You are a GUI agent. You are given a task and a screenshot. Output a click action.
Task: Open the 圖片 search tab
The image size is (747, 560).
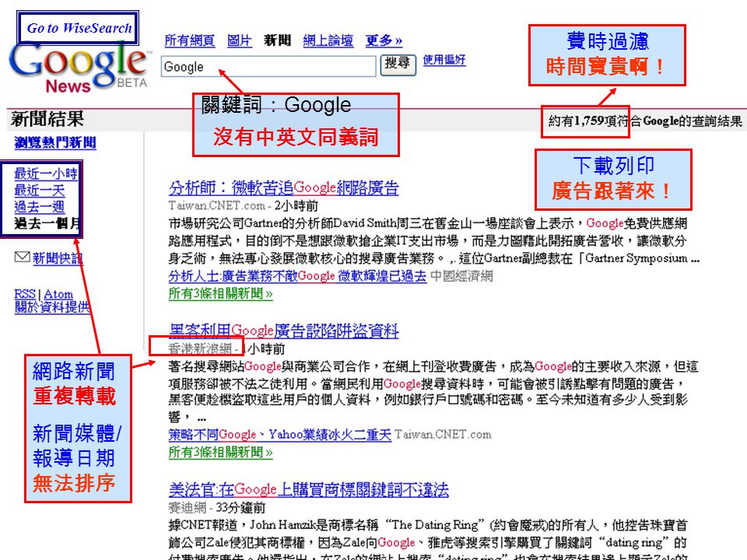pyautogui.click(x=239, y=40)
